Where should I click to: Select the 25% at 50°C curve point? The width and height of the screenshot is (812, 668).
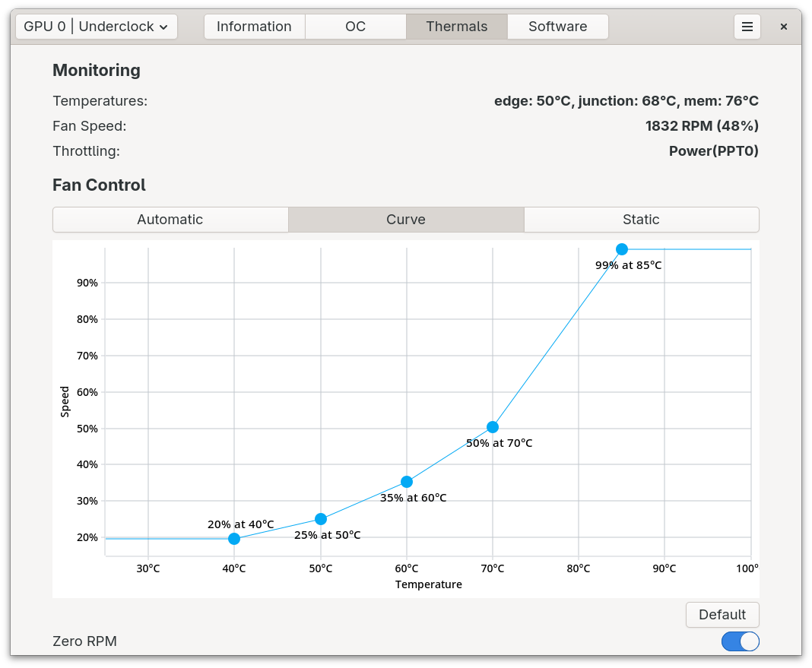[321, 519]
